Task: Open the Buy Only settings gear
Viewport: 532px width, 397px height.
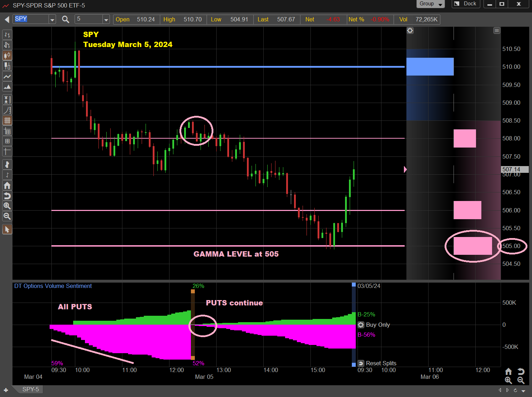Action: point(361,325)
